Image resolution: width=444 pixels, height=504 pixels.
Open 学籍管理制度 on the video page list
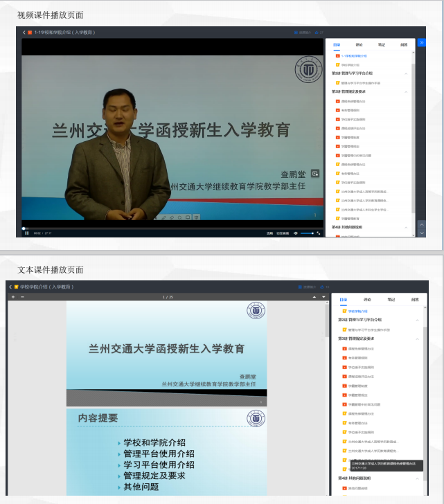(350, 138)
